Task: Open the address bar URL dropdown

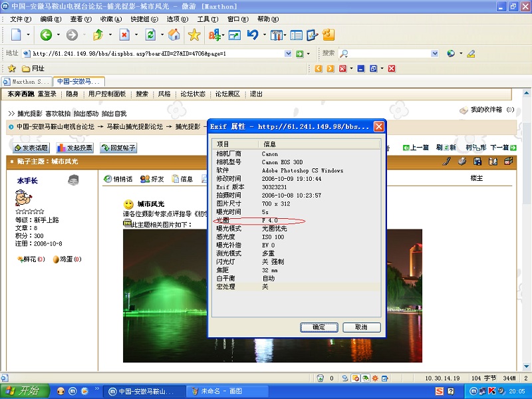Action: [288, 53]
